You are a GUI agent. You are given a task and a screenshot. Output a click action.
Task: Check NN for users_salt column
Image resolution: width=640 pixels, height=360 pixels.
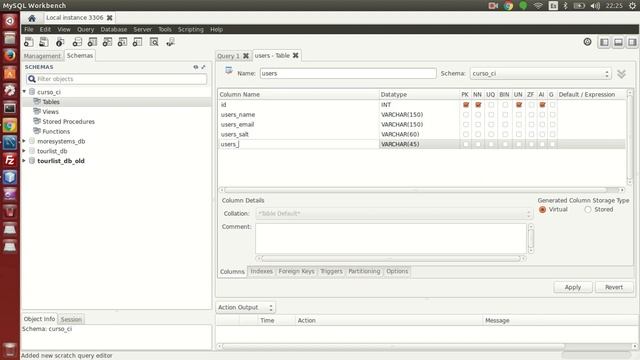pos(478,134)
